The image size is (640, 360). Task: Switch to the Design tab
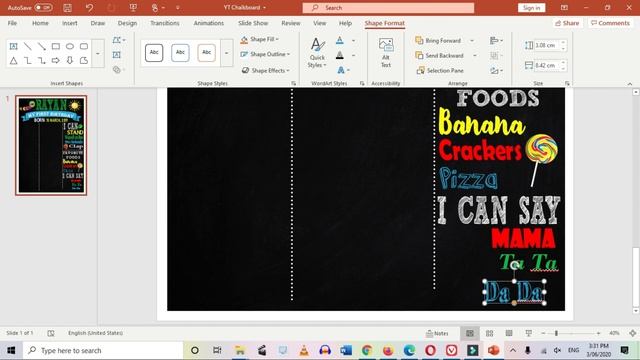(127, 23)
